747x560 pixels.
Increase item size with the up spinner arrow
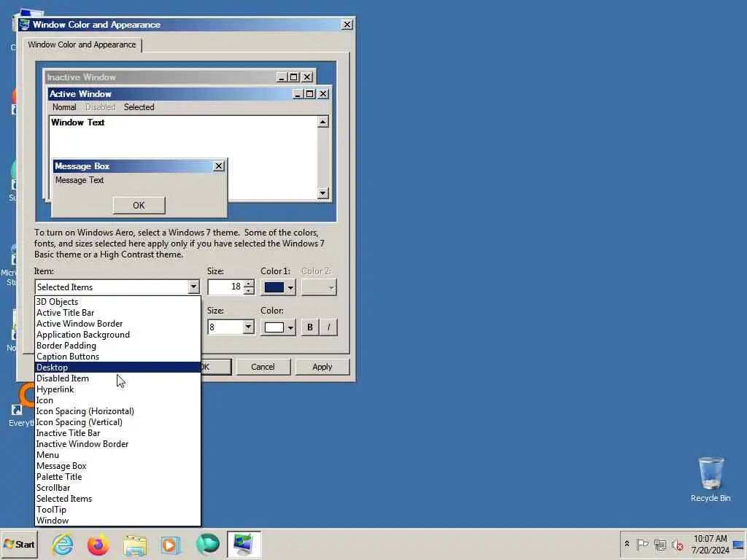click(x=249, y=284)
